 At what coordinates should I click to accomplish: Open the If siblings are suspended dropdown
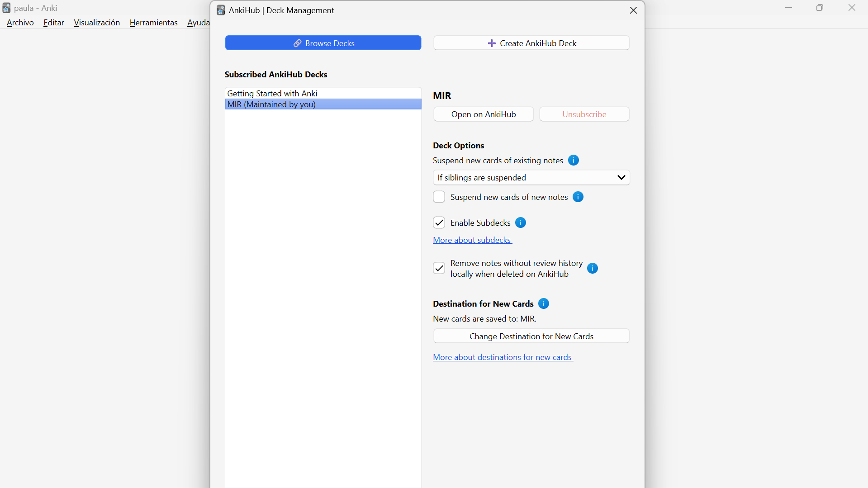(x=531, y=177)
